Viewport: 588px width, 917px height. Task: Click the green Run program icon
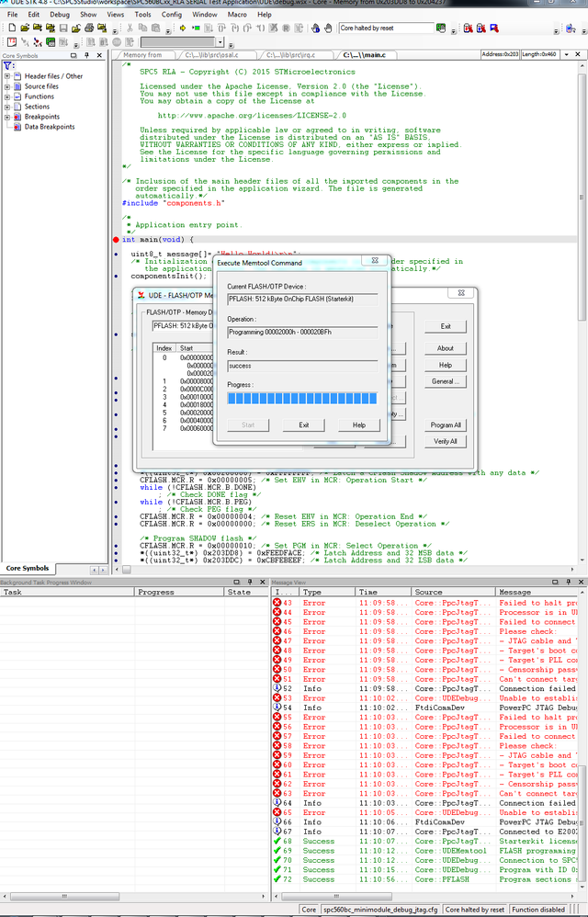196,28
